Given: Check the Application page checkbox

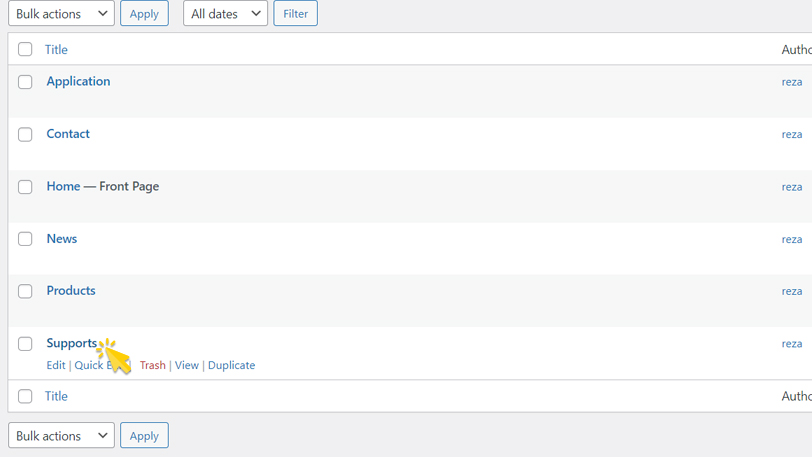Looking at the screenshot, I should pos(25,82).
